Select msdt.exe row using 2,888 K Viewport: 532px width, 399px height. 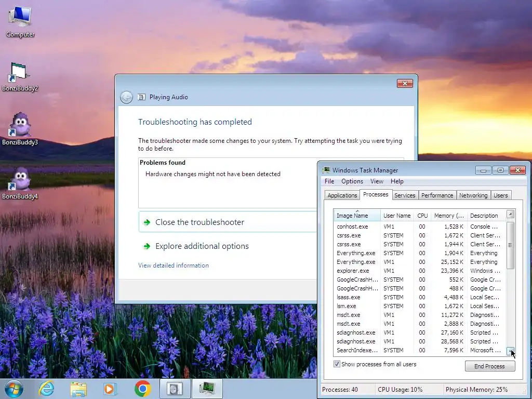[x=419, y=323]
